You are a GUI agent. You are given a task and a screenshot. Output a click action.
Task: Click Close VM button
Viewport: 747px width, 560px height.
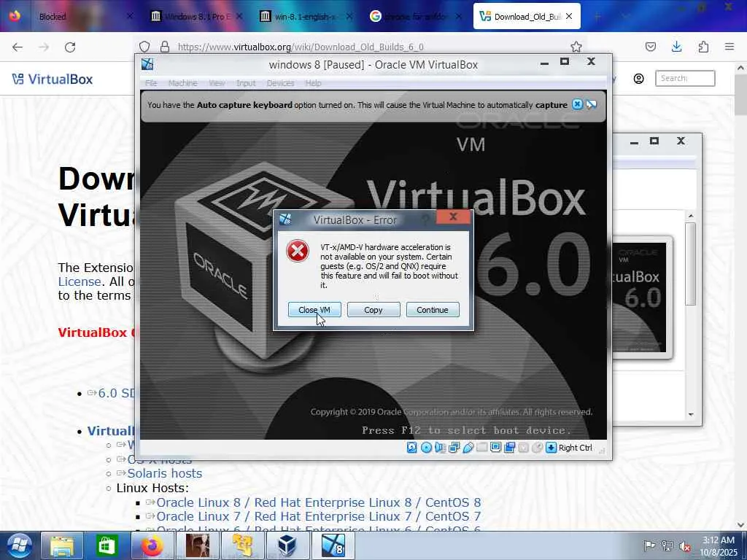point(314,310)
